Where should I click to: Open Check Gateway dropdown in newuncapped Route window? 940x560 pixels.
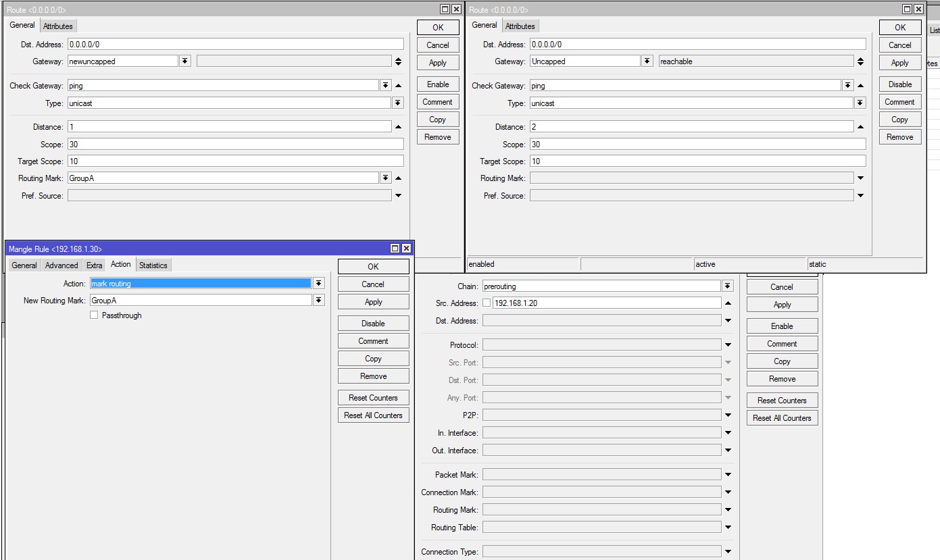pyautogui.click(x=385, y=86)
